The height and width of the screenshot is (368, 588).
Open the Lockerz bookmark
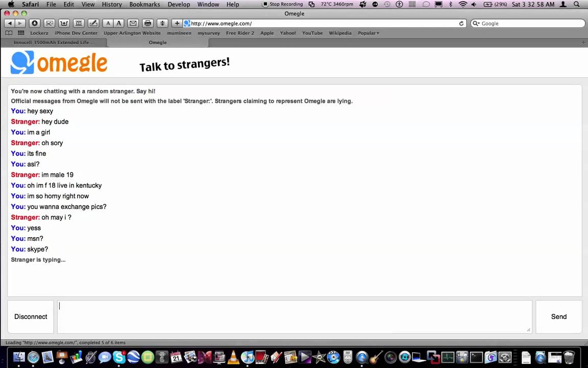[x=39, y=33]
